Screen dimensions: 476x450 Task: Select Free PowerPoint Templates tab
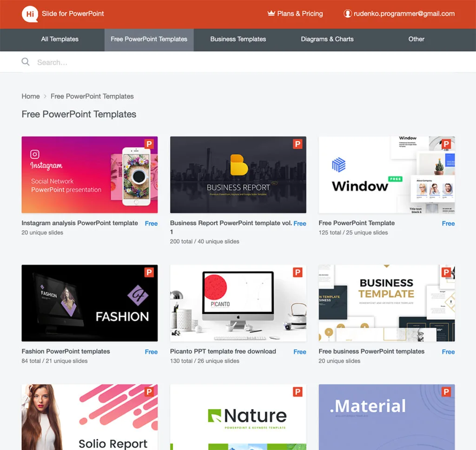(149, 39)
